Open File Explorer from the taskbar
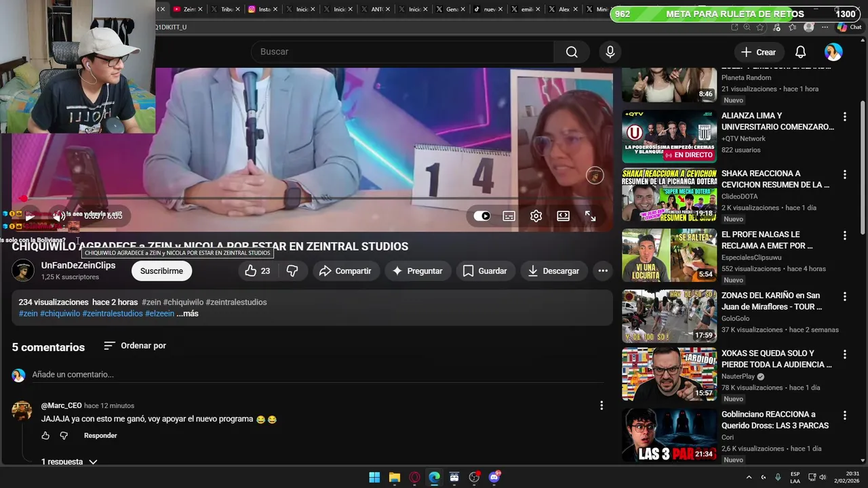The height and width of the screenshot is (488, 868). [394, 477]
